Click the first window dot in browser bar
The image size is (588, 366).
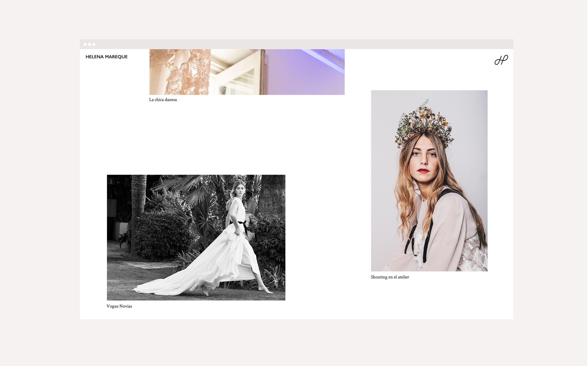point(85,45)
